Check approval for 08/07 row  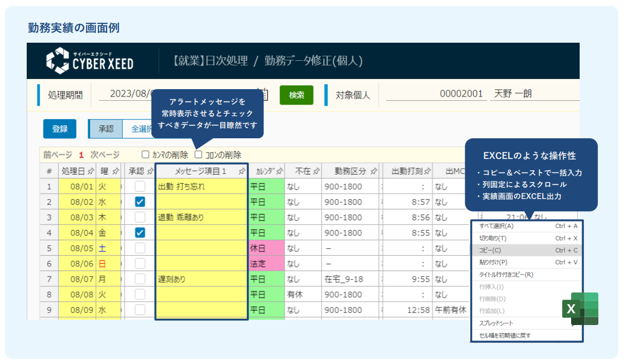click(x=140, y=279)
